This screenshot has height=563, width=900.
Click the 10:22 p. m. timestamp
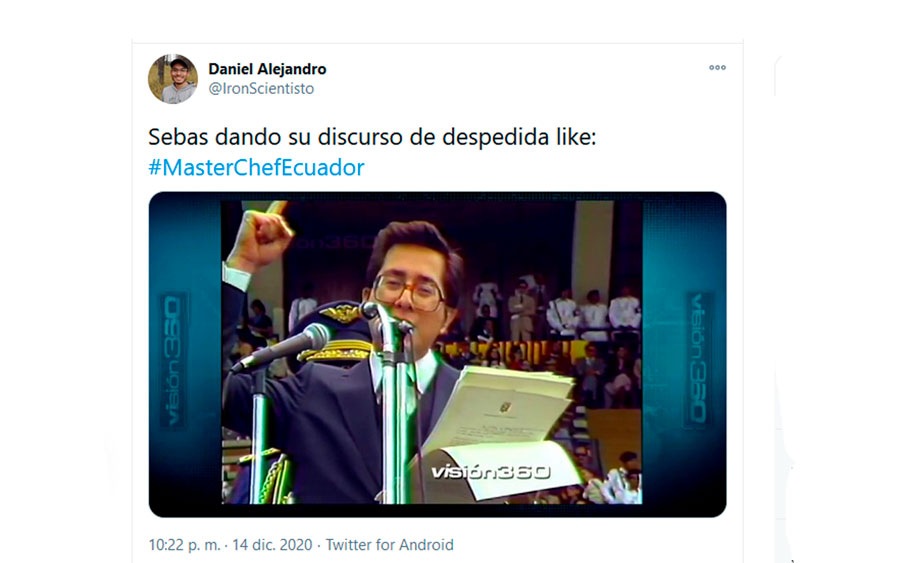tap(184, 545)
